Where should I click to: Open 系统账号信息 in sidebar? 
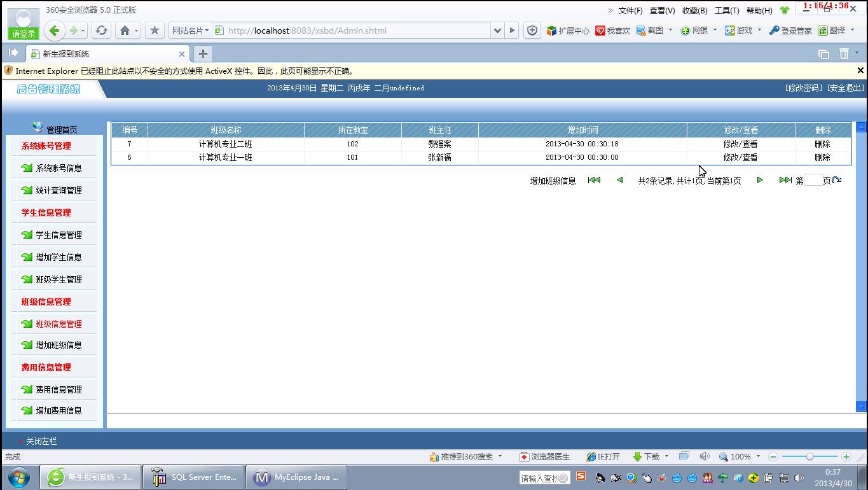point(59,168)
